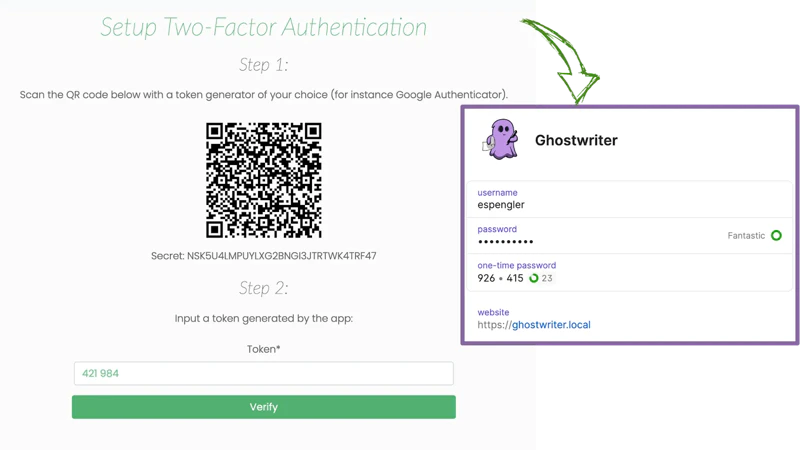Click the Ghostwriter entry title
This screenshot has height=450, width=800.
coord(576,140)
